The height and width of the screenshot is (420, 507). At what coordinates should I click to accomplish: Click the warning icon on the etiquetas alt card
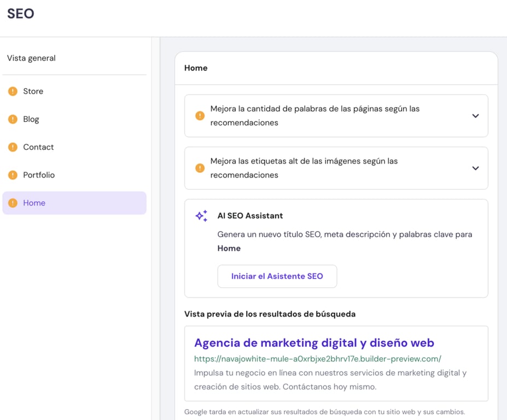click(200, 168)
